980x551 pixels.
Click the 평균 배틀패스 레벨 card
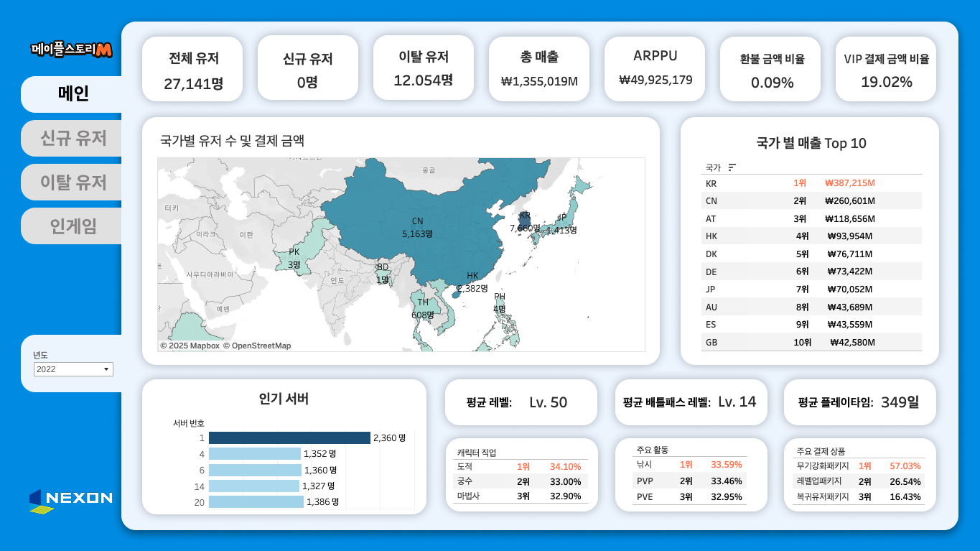692,402
